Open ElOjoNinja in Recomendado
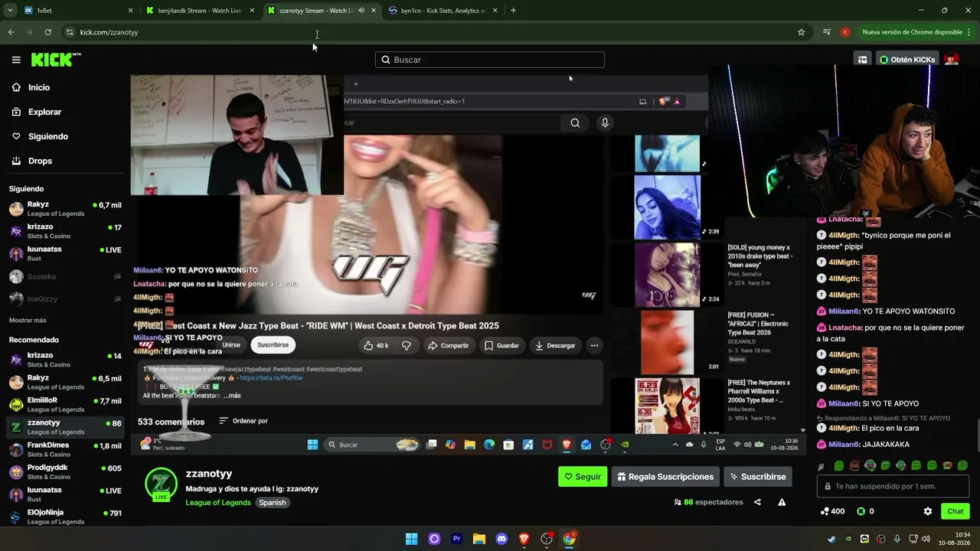 coord(65,516)
